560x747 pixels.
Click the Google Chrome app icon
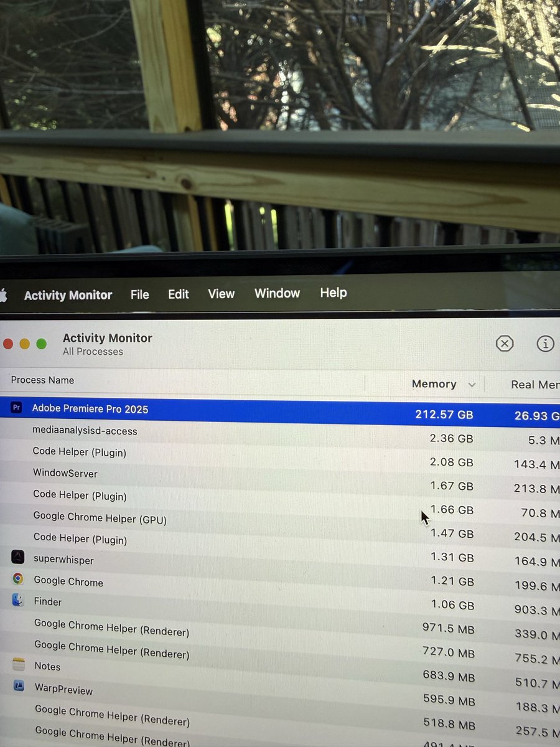tap(18, 579)
